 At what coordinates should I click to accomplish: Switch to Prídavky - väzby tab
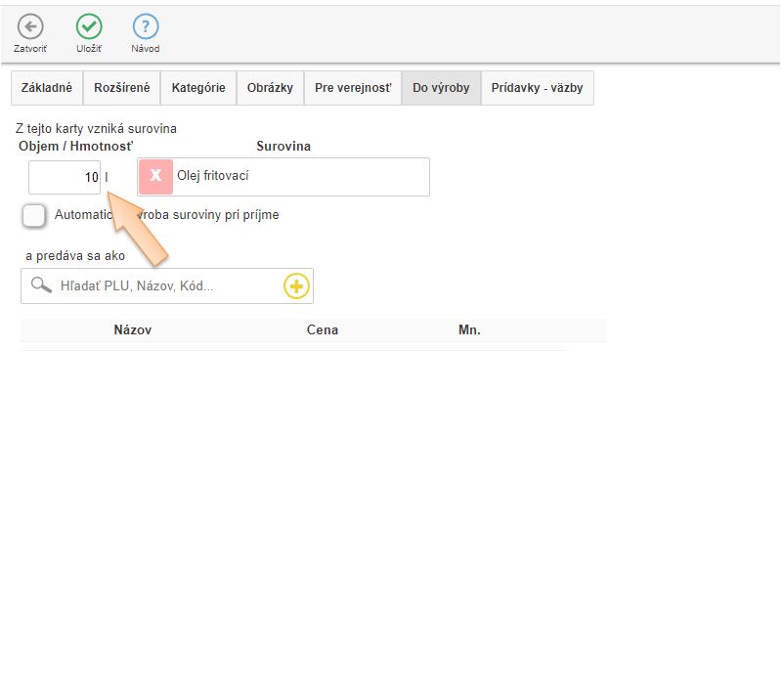tap(537, 88)
